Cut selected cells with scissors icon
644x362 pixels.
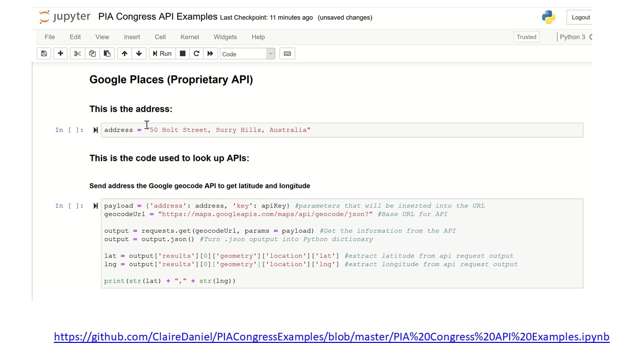point(77,53)
